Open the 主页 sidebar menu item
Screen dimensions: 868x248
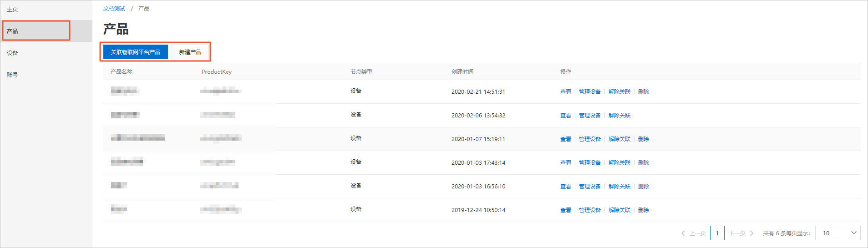46,10
